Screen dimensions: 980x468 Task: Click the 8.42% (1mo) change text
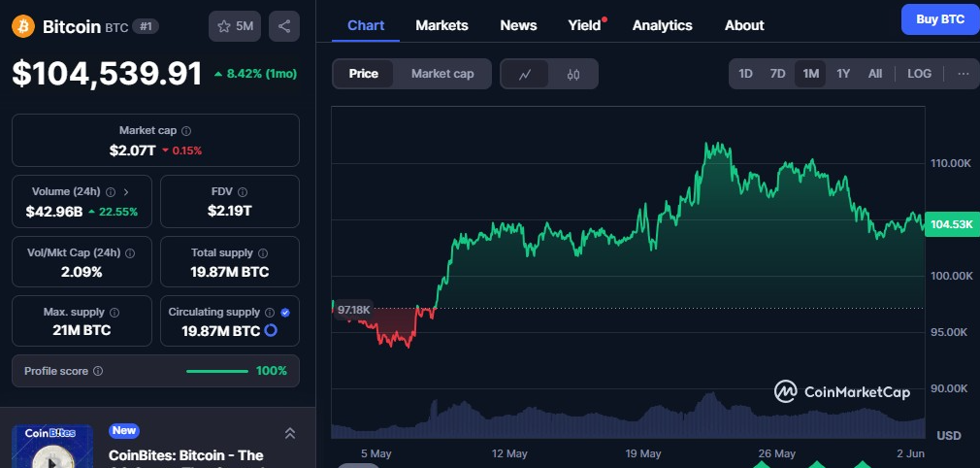point(261,74)
